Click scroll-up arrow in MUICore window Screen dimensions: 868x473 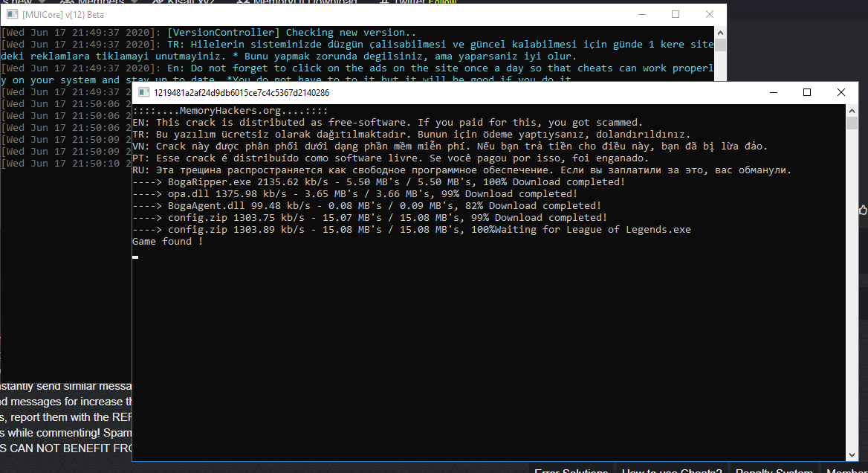point(720,32)
